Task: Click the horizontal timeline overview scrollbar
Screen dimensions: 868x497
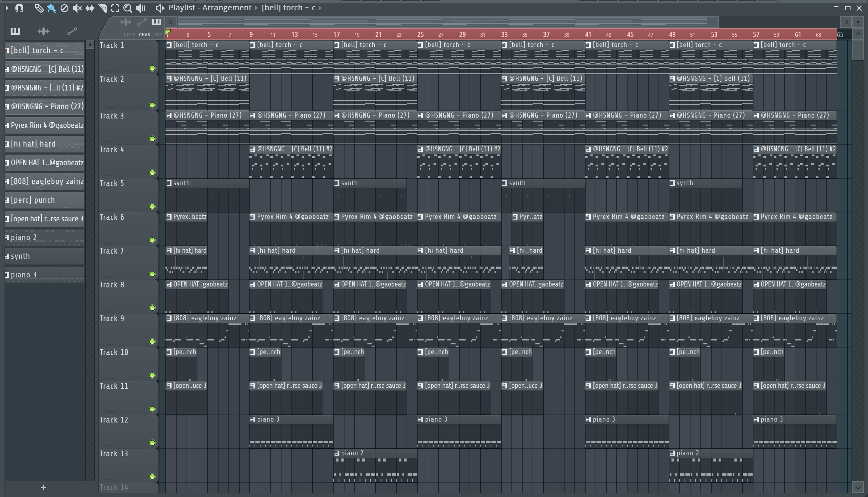Action: coord(448,22)
